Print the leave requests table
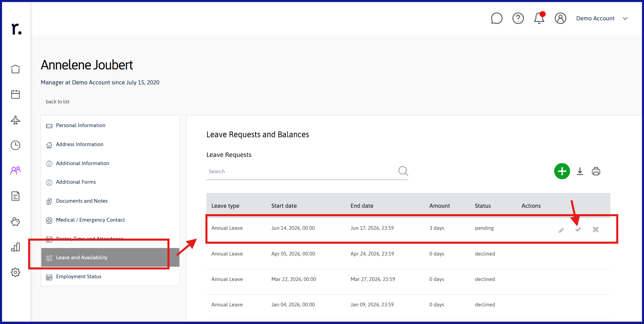This screenshot has width=644, height=324. coord(596,171)
